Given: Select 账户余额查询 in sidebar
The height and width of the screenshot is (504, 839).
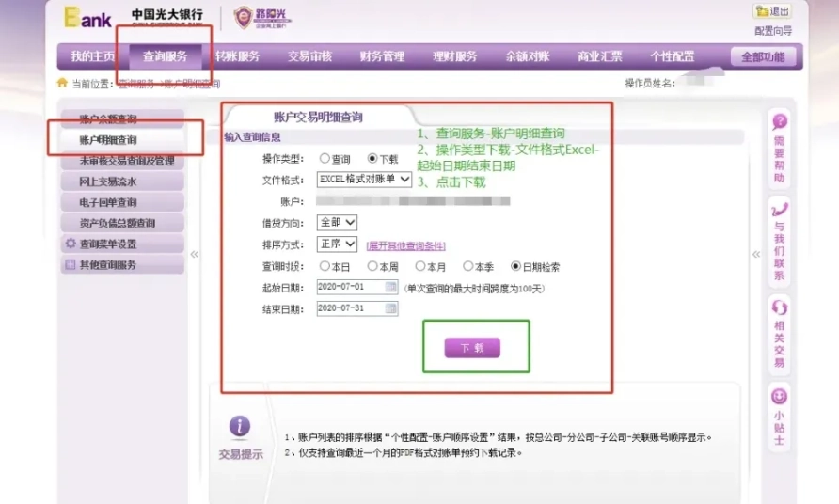Looking at the screenshot, I should (x=123, y=118).
